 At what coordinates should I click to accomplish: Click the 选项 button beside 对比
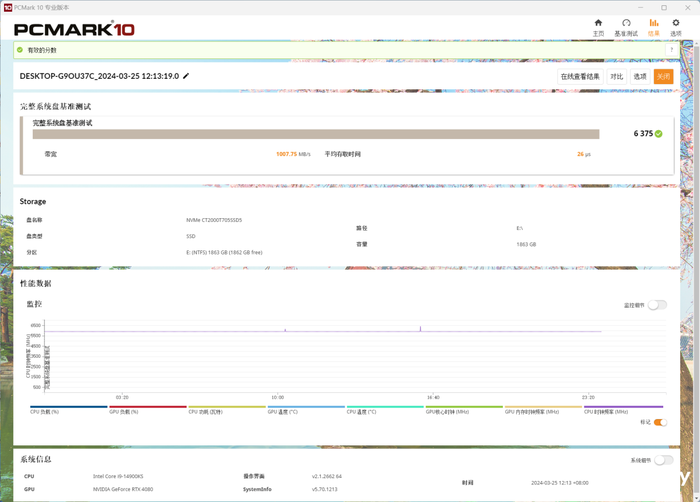pos(640,76)
